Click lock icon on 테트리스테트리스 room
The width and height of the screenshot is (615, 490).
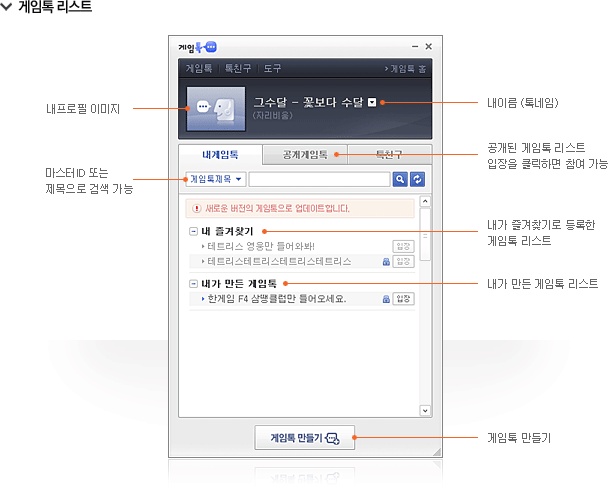[x=385, y=262]
